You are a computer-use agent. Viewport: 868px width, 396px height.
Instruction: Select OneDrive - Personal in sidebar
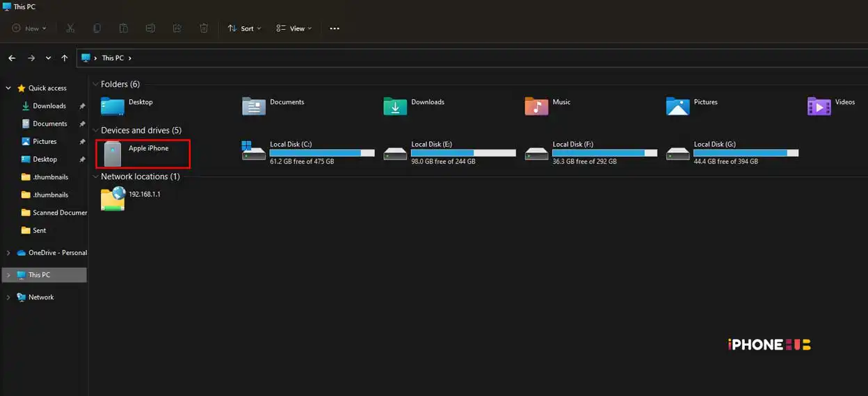click(57, 253)
